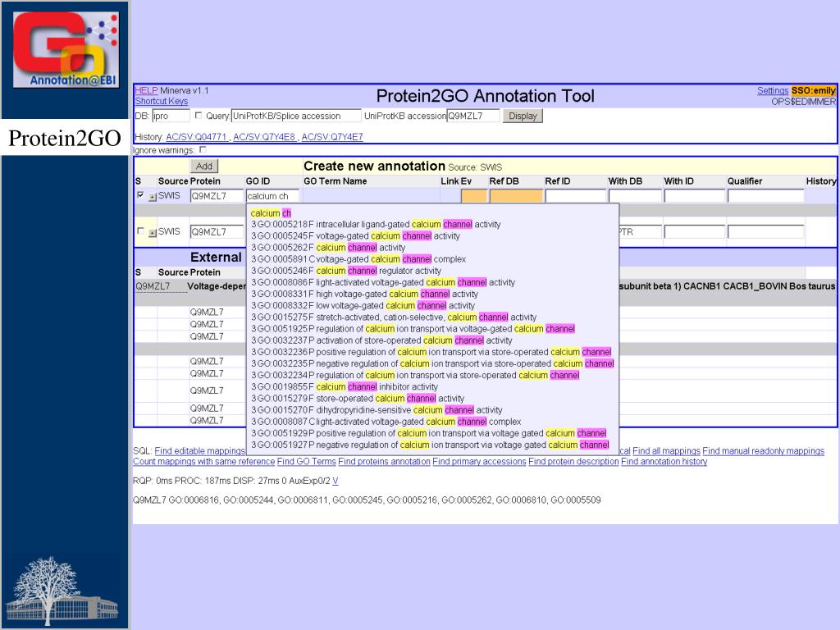
Task: Click the Display button
Action: click(523, 116)
